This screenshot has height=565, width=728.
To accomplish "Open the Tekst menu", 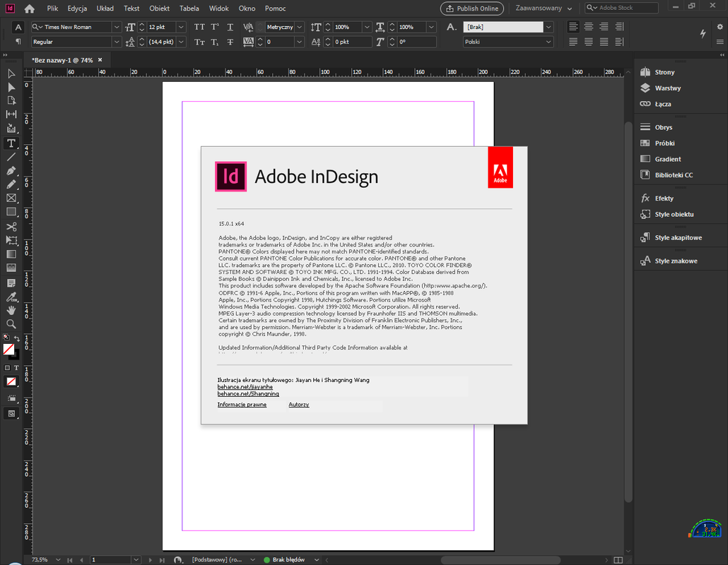I will tap(131, 8).
